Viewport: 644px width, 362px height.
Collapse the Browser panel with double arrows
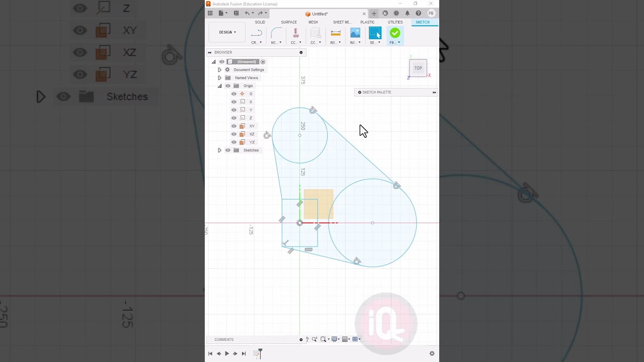[x=210, y=52]
